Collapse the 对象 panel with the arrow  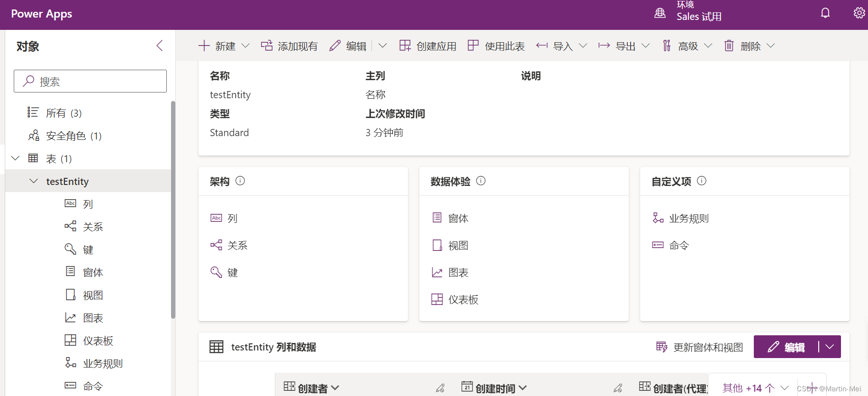pyautogui.click(x=160, y=46)
